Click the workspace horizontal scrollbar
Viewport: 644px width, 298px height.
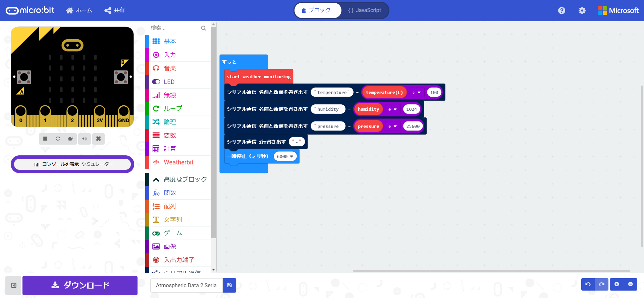pos(491,270)
